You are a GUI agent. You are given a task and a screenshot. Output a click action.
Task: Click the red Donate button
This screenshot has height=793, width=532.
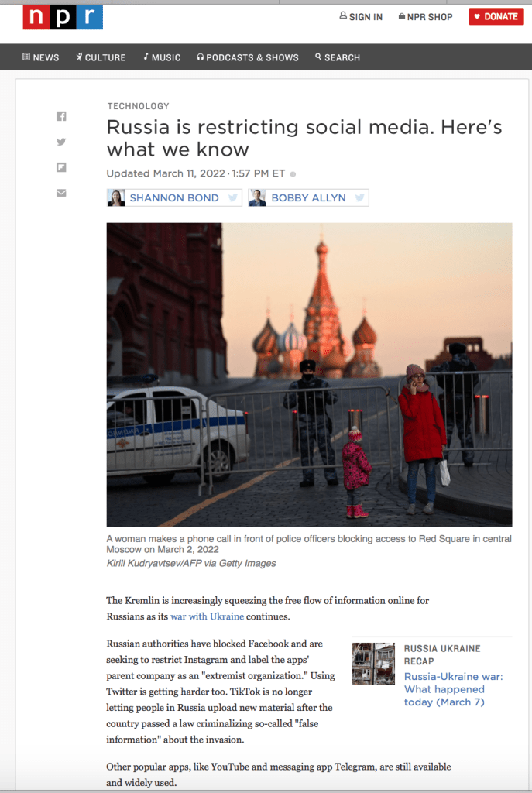click(496, 17)
